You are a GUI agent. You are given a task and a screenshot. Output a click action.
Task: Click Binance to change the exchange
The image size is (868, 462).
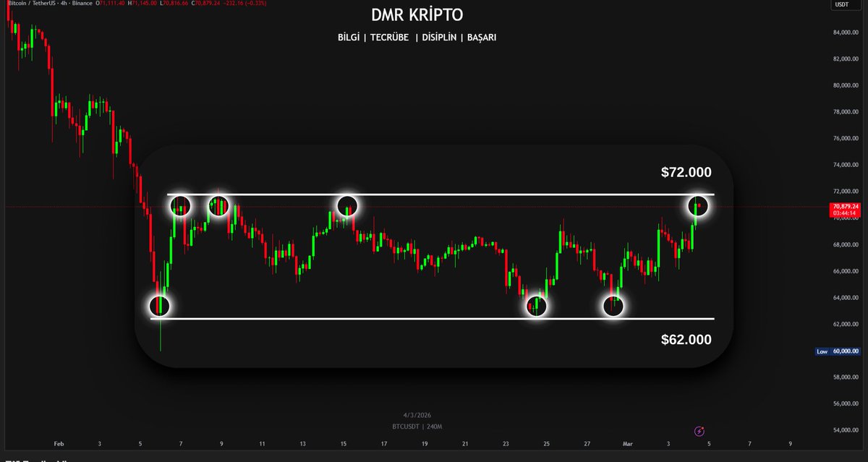82,4
